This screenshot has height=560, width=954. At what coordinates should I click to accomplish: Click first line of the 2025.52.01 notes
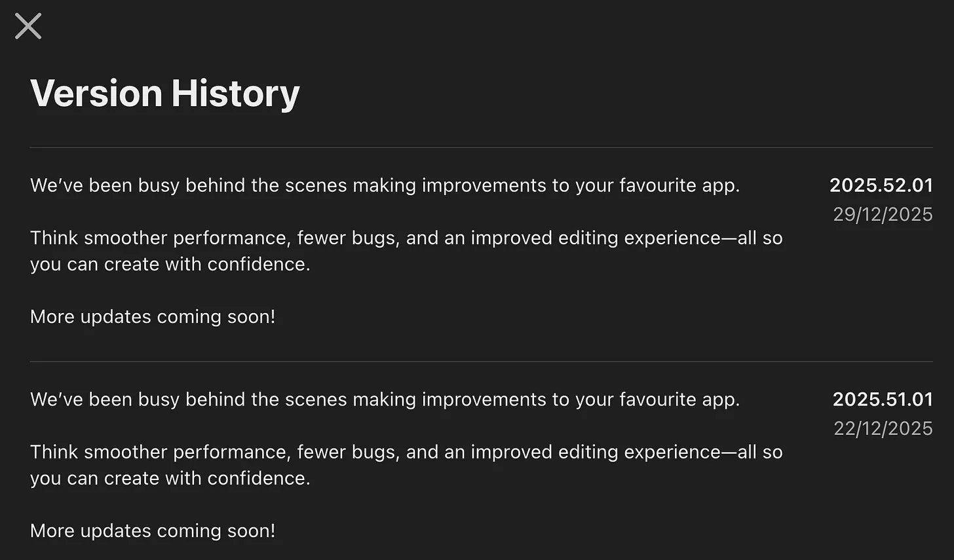point(385,185)
